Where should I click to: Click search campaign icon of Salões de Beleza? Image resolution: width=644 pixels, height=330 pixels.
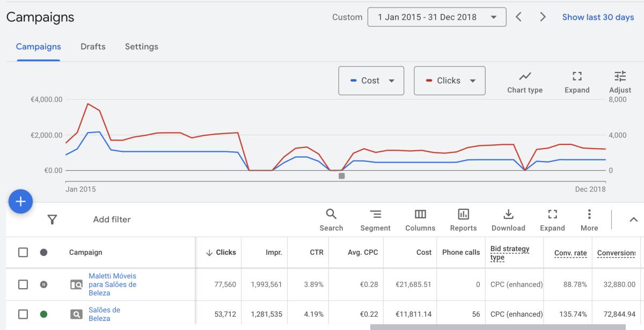click(76, 314)
